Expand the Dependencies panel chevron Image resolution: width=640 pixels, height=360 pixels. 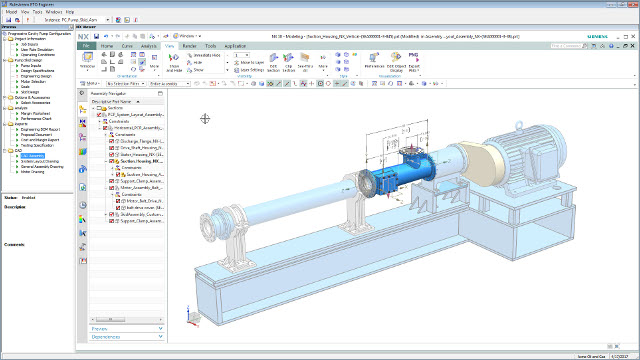point(160,337)
